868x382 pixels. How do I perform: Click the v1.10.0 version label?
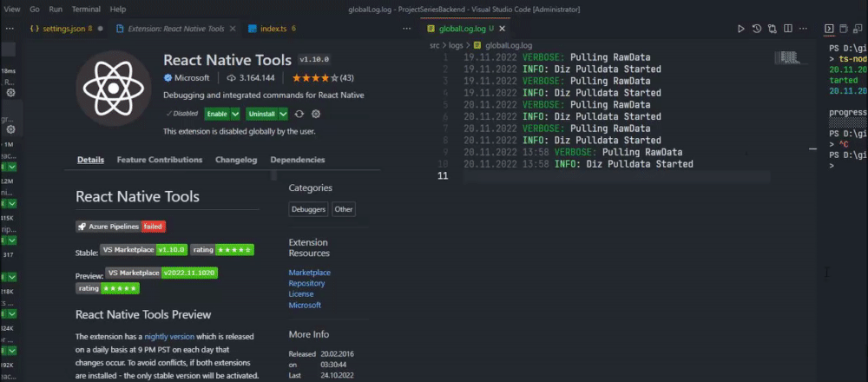coord(314,59)
